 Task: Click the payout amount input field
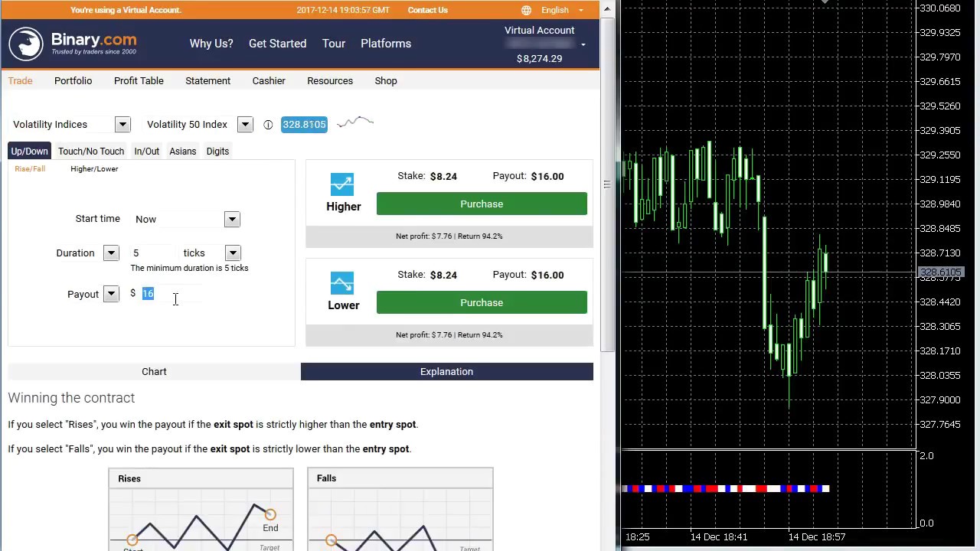(x=170, y=294)
